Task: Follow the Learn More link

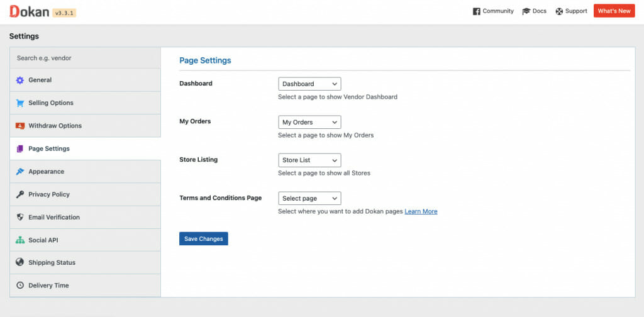Action: pyautogui.click(x=421, y=211)
